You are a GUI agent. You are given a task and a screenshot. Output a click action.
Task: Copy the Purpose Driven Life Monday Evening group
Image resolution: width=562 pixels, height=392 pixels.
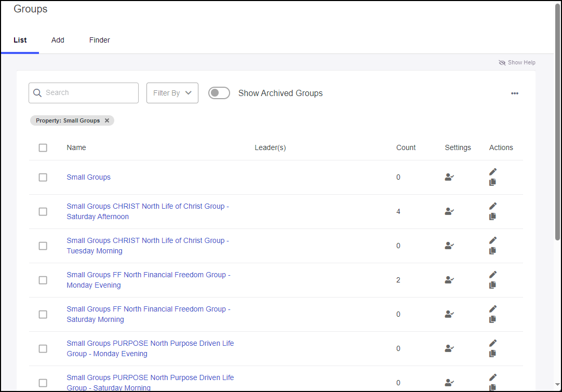pyautogui.click(x=492, y=354)
